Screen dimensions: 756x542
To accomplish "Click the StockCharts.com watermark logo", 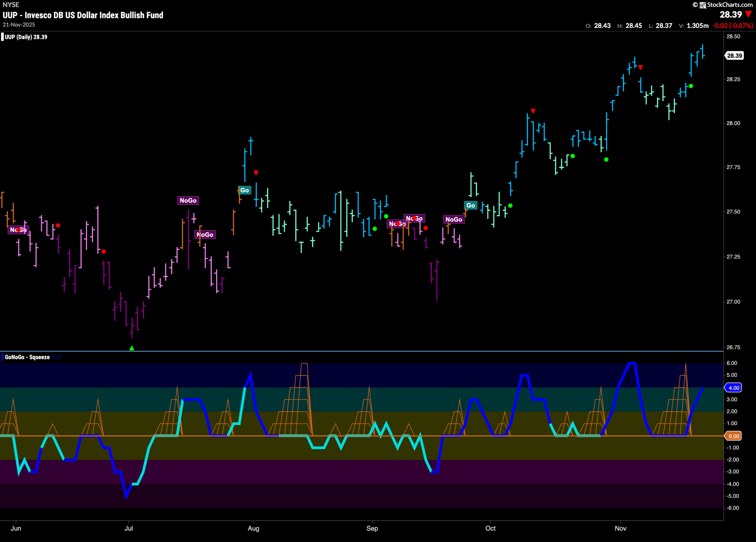I will [723, 5].
